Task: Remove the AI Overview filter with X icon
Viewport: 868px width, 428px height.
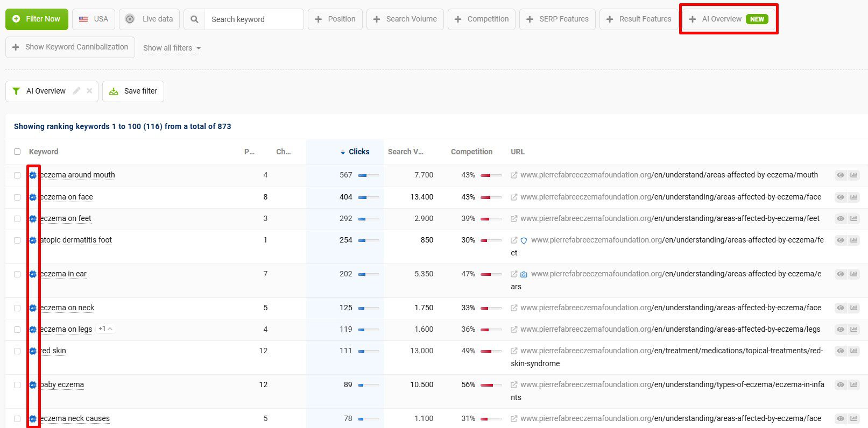Action: point(89,91)
